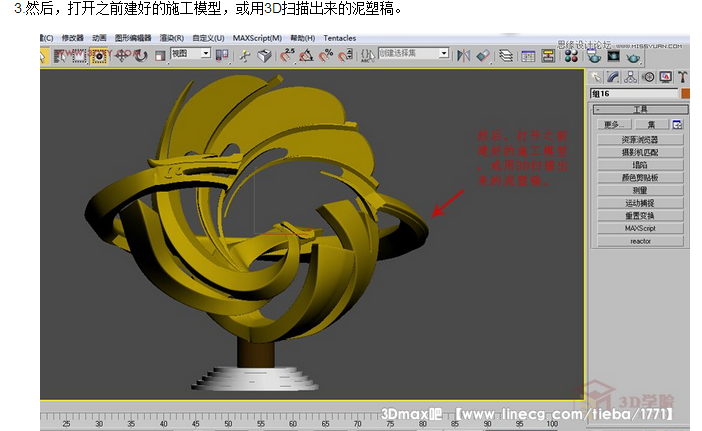The image size is (702, 431).
Task: Click the Rendered Frame Window icon
Action: [613, 56]
